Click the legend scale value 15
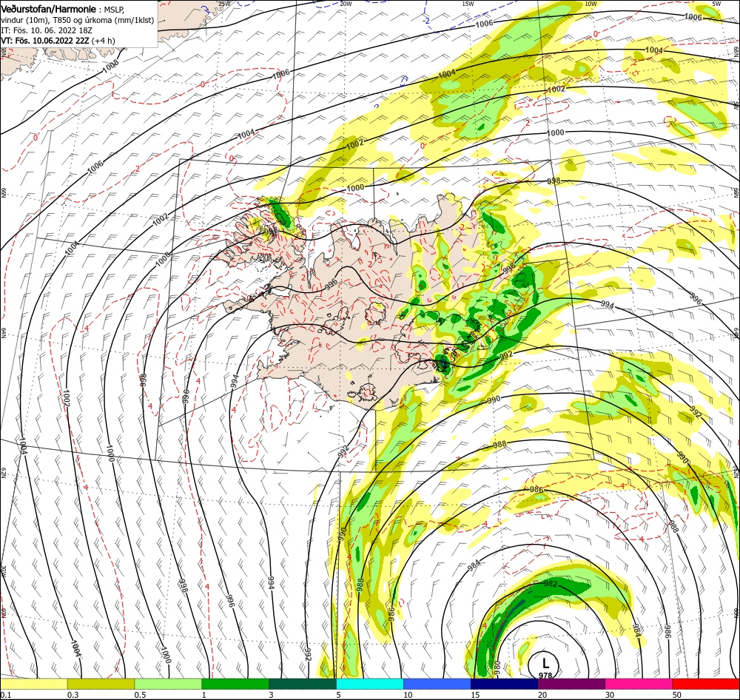 pyautogui.click(x=475, y=695)
